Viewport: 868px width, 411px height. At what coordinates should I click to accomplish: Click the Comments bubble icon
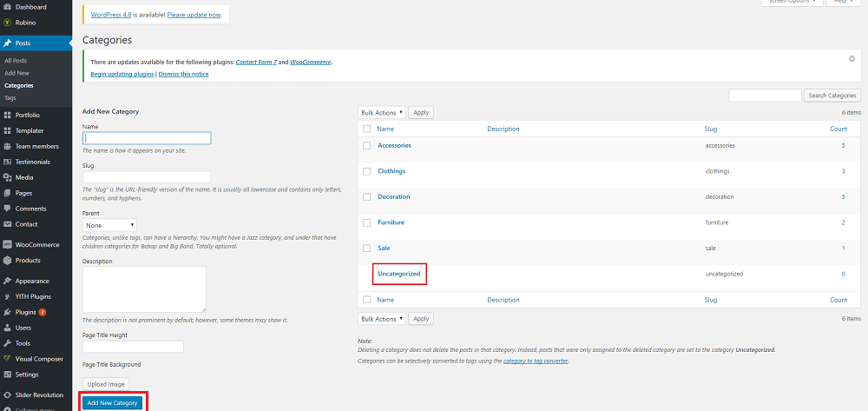pos(7,209)
